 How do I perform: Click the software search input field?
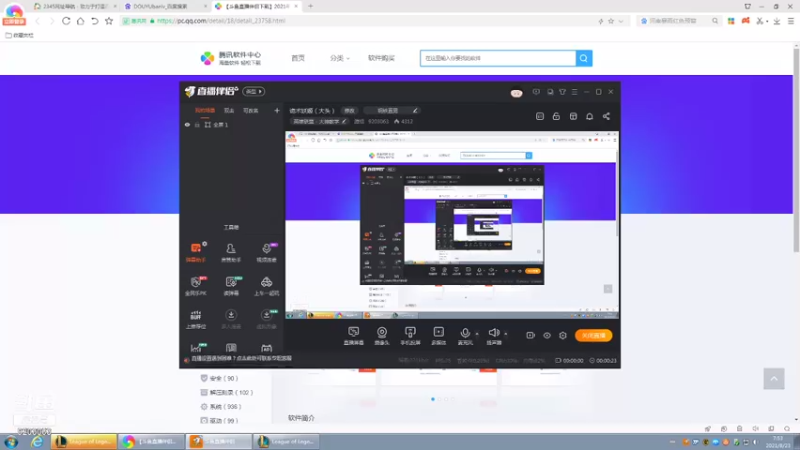tap(498, 58)
